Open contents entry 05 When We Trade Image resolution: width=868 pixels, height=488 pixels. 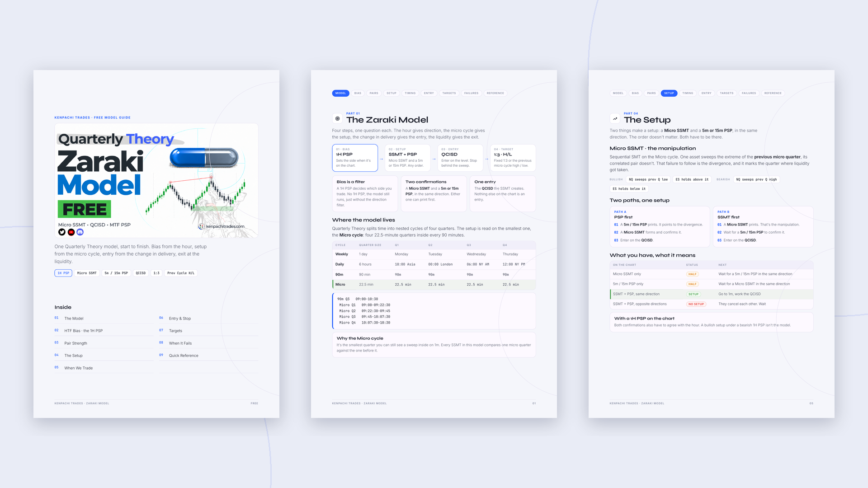(104, 368)
